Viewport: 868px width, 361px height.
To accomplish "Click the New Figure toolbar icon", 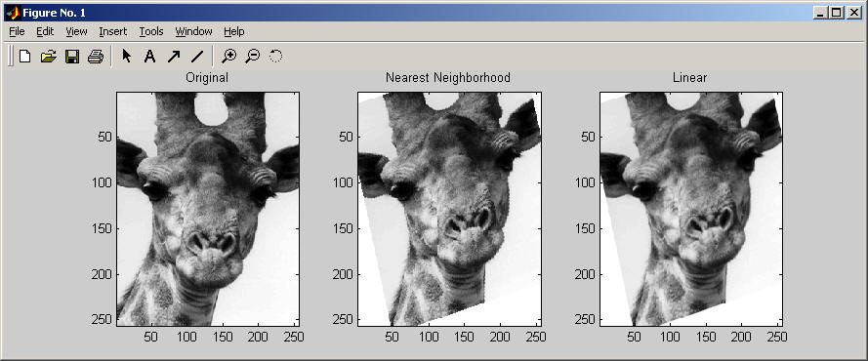I will point(24,56).
